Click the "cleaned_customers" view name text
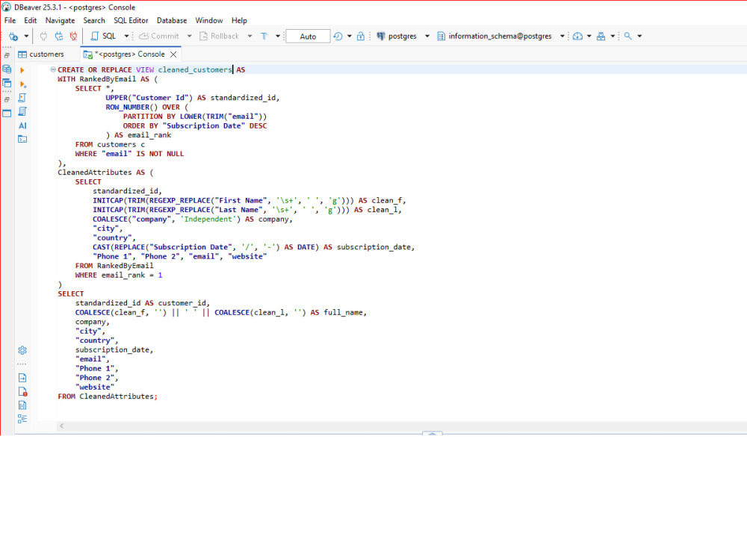 195,69
